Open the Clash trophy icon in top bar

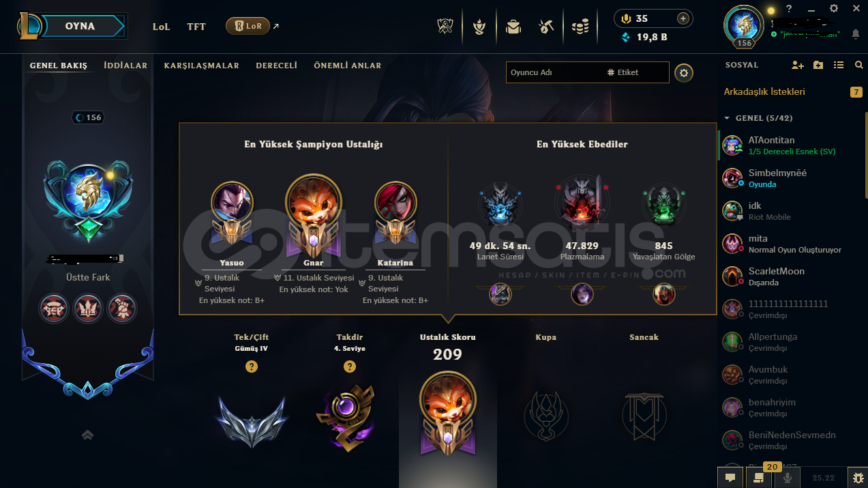tap(445, 27)
